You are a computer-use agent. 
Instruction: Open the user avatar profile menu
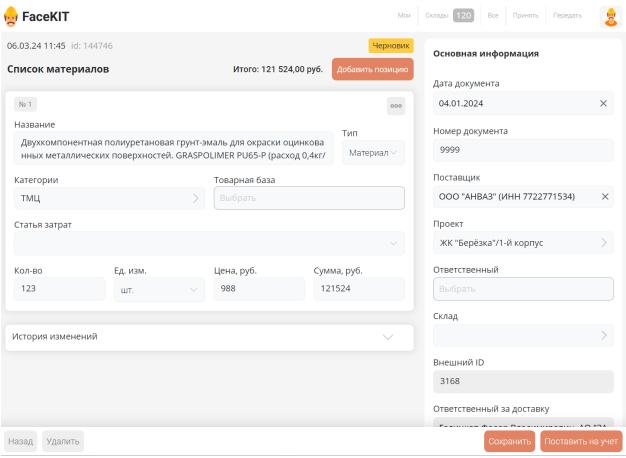609,16
